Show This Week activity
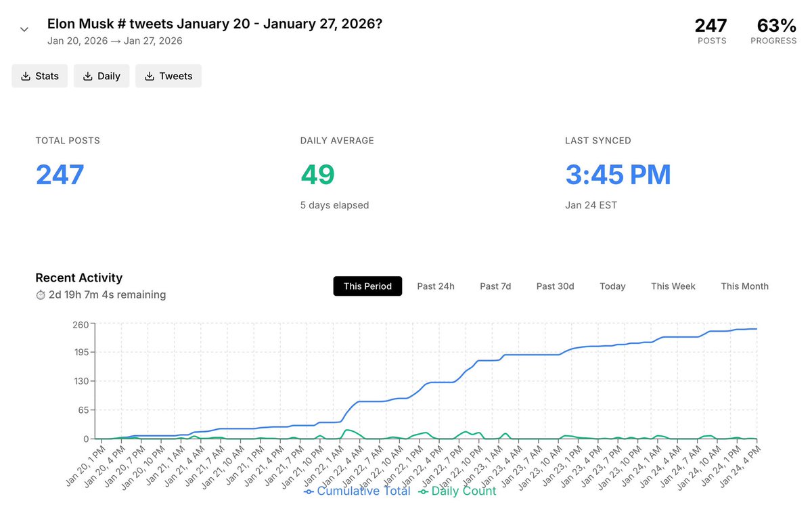The image size is (812, 509). pos(673,286)
